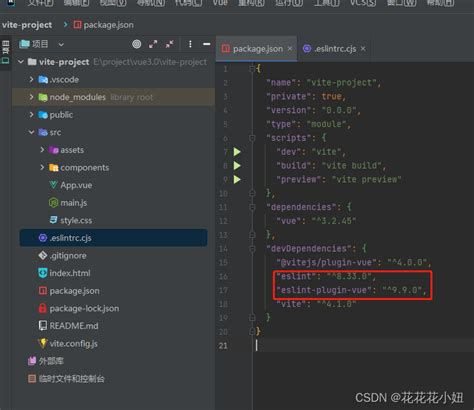
Task: Fold the scripts block in editor
Action: [252, 138]
